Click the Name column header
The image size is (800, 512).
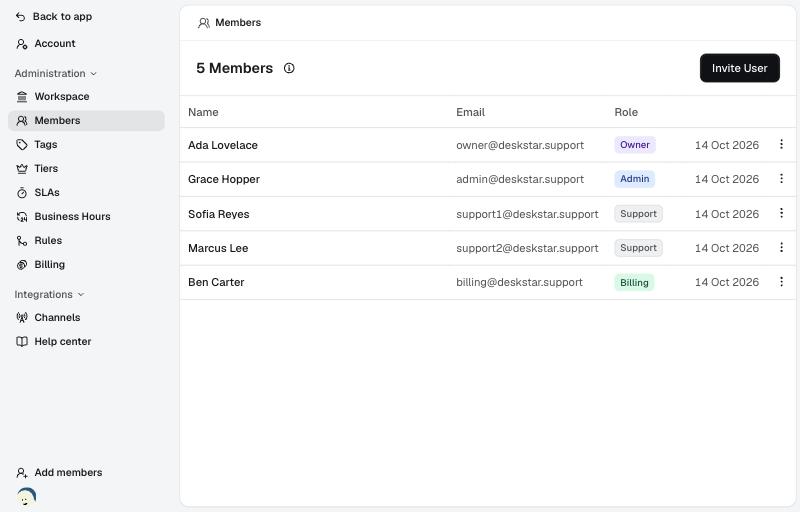tap(203, 112)
